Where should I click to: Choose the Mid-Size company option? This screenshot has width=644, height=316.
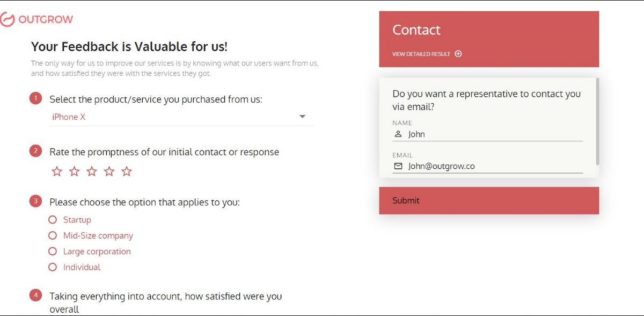coord(53,235)
